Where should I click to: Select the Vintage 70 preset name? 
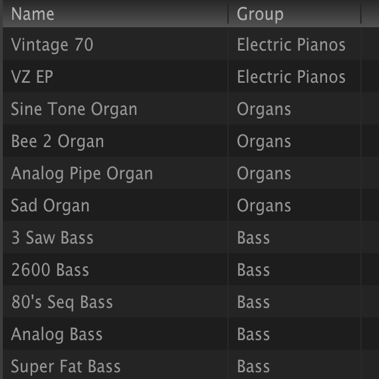click(x=52, y=45)
